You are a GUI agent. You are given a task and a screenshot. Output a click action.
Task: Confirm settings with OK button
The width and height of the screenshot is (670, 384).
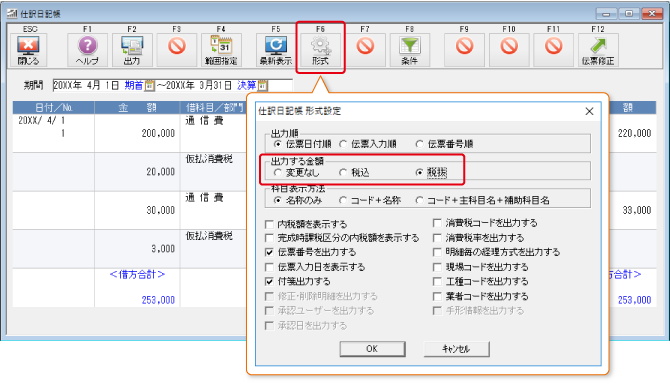click(372, 349)
